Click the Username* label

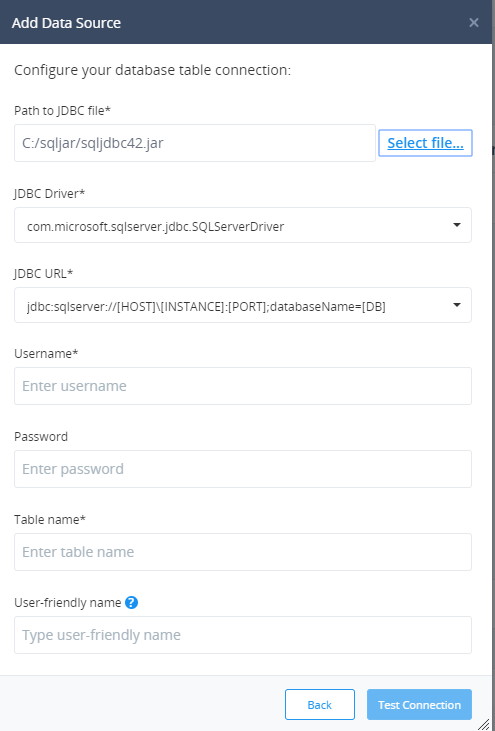click(x=46, y=353)
